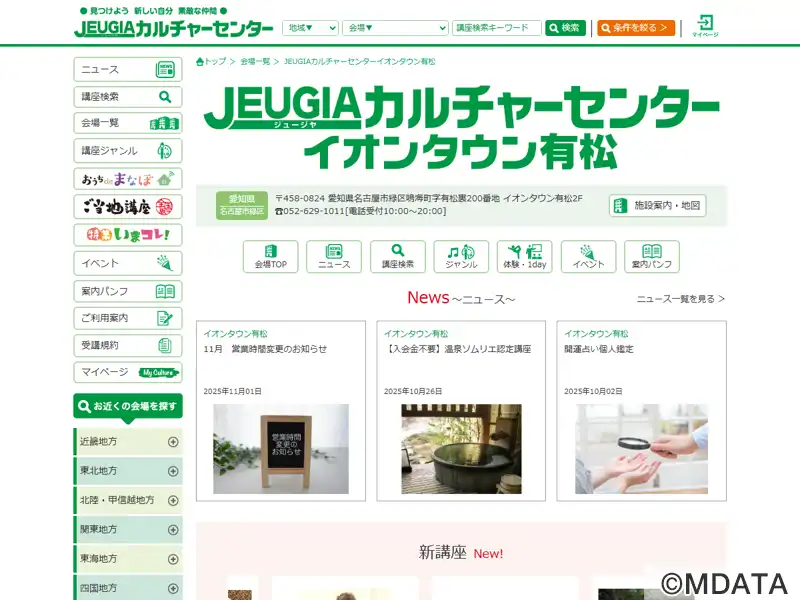
Task: Expand the 北陸・甲信越地方 region
Action: (x=128, y=501)
